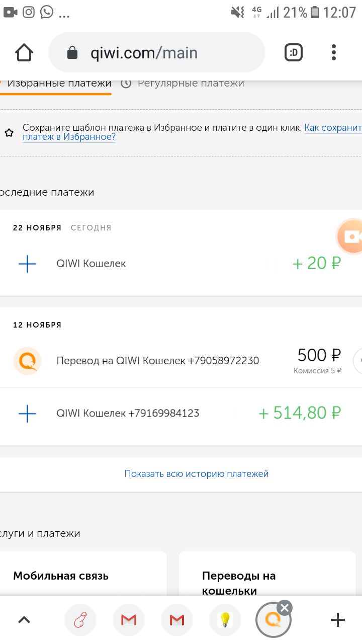The height and width of the screenshot is (644, 362).
Task: Select the active QIWI browser tab
Action: [273, 621]
